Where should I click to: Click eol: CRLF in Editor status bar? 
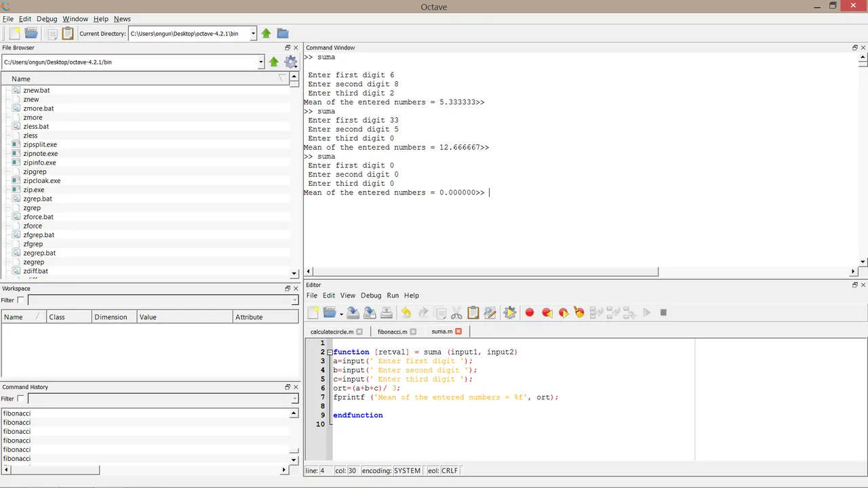pos(442,470)
